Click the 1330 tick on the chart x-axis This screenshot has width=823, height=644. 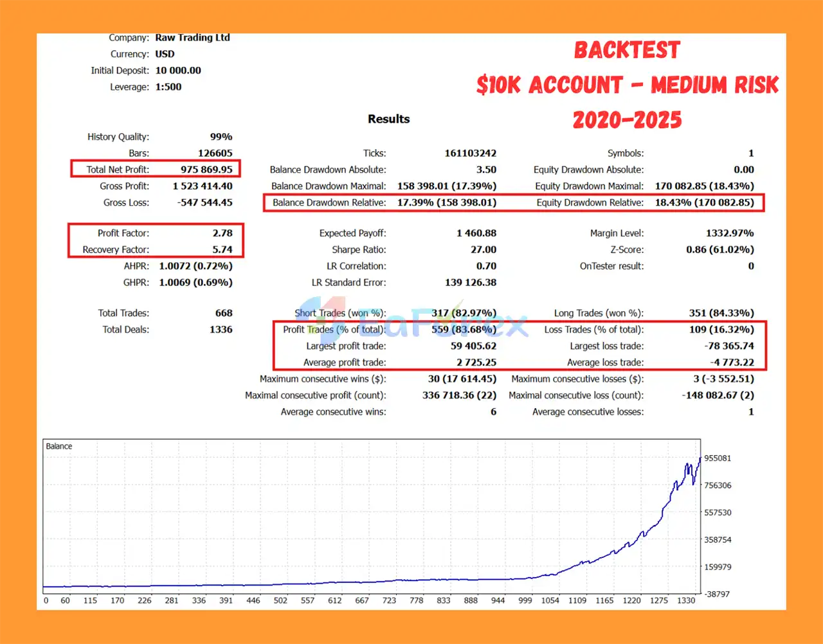click(x=686, y=600)
